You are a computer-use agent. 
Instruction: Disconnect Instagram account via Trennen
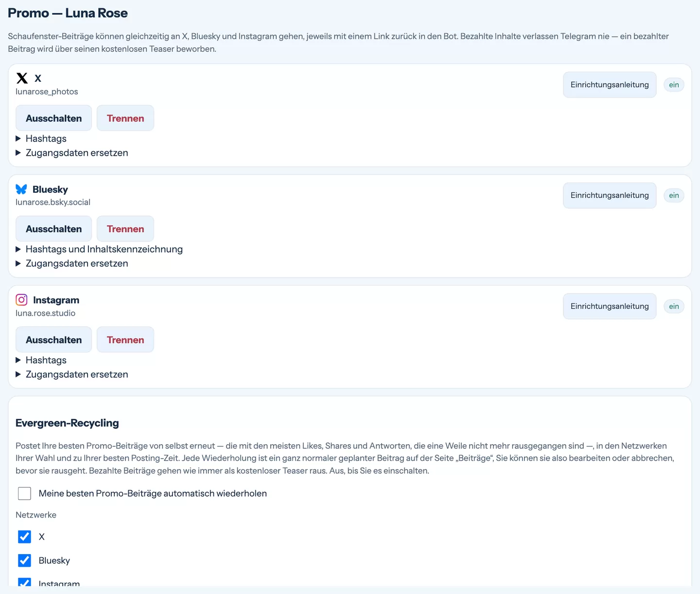[x=125, y=340]
